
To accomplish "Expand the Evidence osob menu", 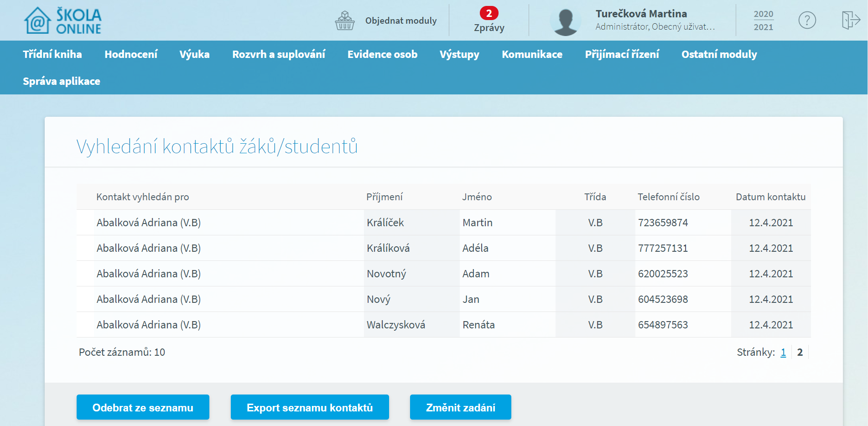I will 382,54.
